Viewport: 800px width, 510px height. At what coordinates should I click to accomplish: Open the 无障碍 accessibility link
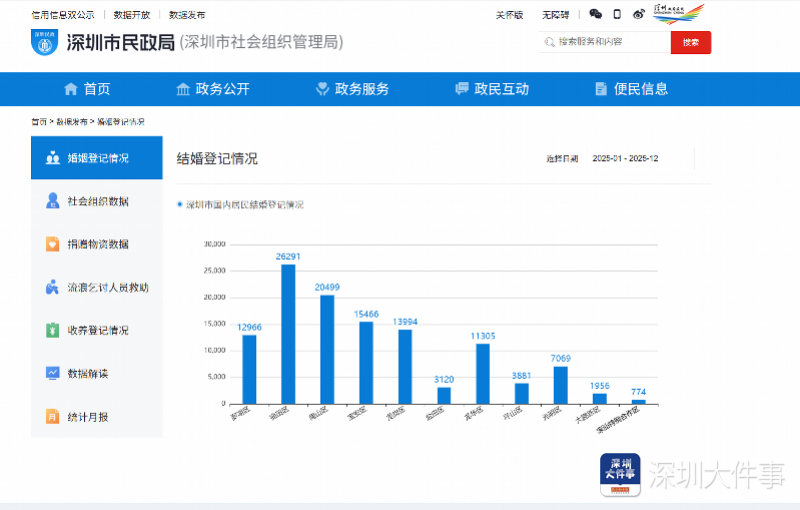[555, 15]
